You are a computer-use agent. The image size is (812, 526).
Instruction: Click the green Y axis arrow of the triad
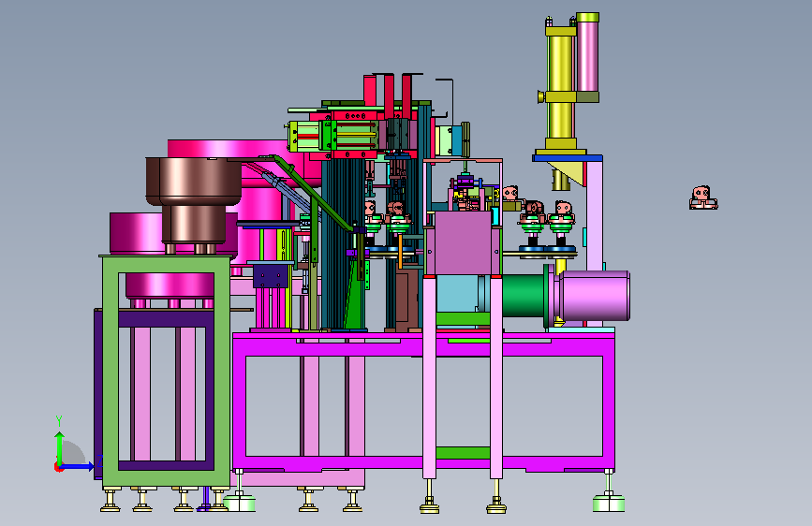(60, 448)
